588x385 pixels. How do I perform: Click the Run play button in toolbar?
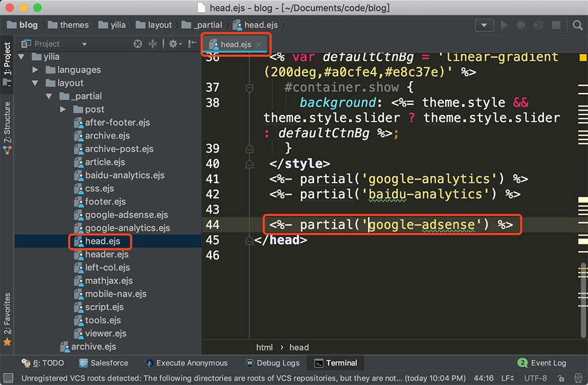(x=505, y=25)
